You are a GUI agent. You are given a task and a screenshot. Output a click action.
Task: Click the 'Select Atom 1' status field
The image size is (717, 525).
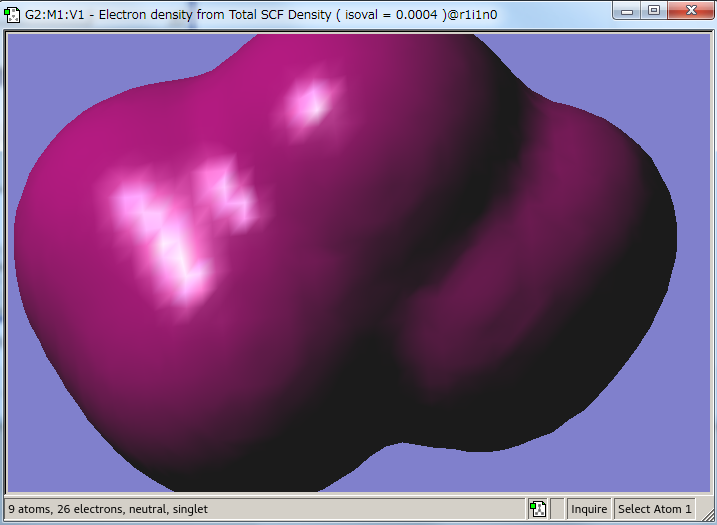(654, 509)
